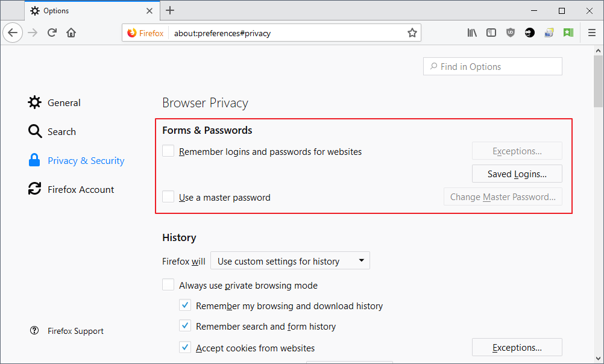The width and height of the screenshot is (604, 364).
Task: Bookmark this page with the star icon
Action: [412, 33]
